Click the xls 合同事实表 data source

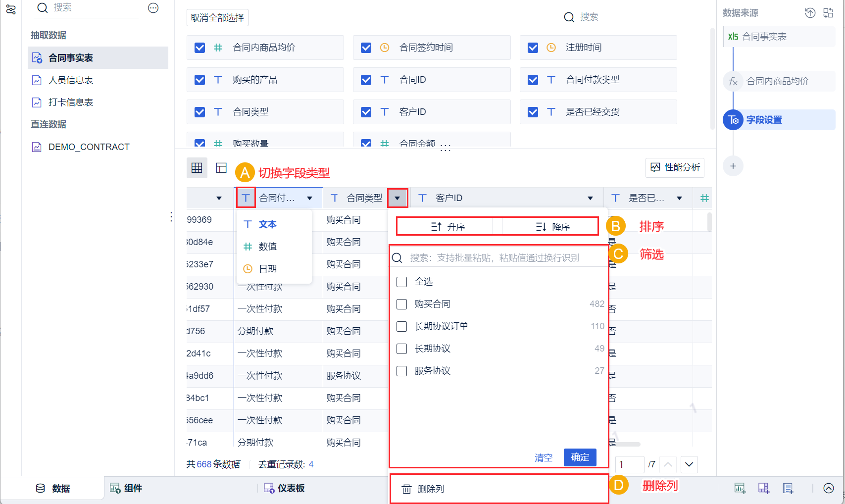pyautogui.click(x=779, y=37)
